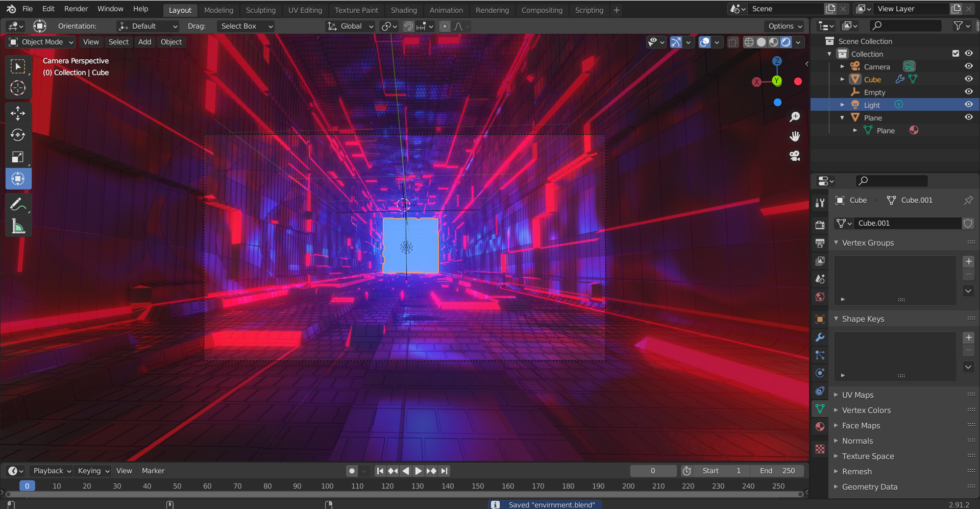This screenshot has width=980, height=509.
Task: Hide the Plane object in outliner
Action: pyautogui.click(x=968, y=117)
